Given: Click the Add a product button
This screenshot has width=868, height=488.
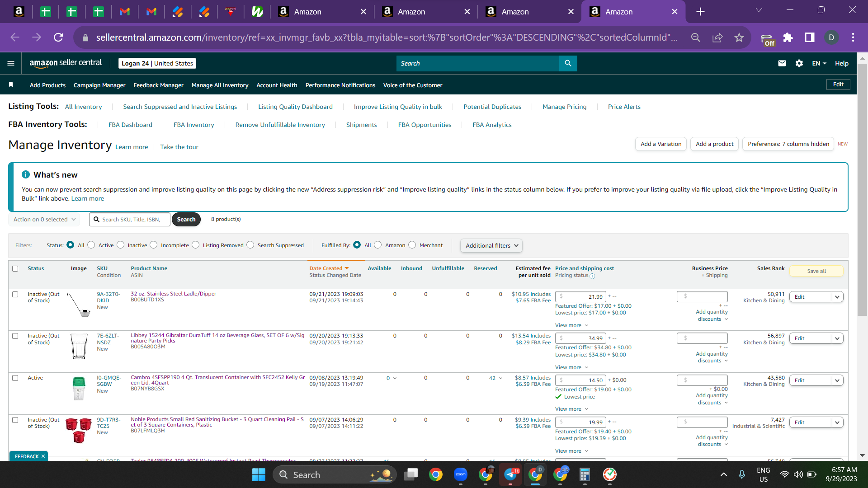Looking at the screenshot, I should coord(715,144).
